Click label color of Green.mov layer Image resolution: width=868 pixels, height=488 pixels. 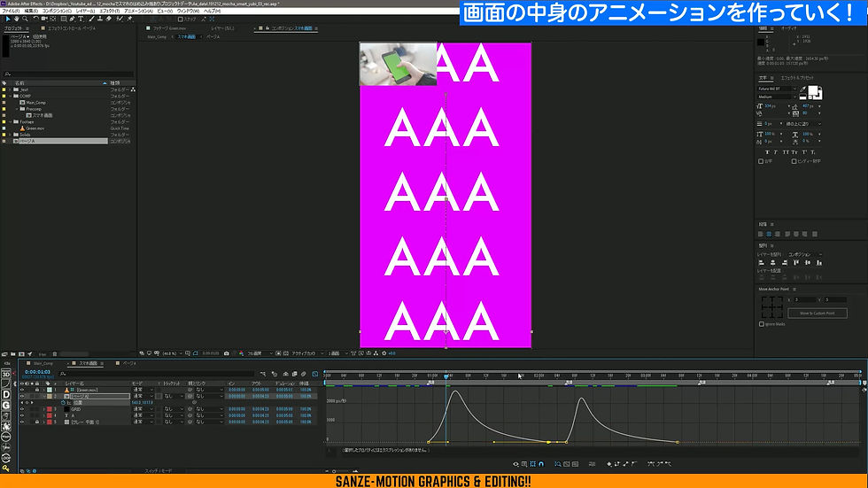click(x=50, y=390)
